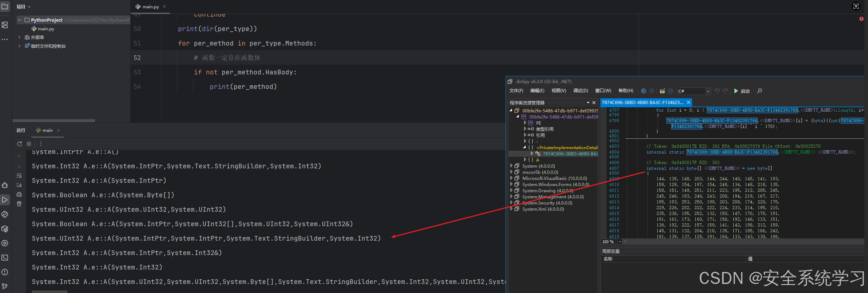868x293 pixels.
Task: Navigate forward in dnSpy toolbar
Action: pos(651,91)
